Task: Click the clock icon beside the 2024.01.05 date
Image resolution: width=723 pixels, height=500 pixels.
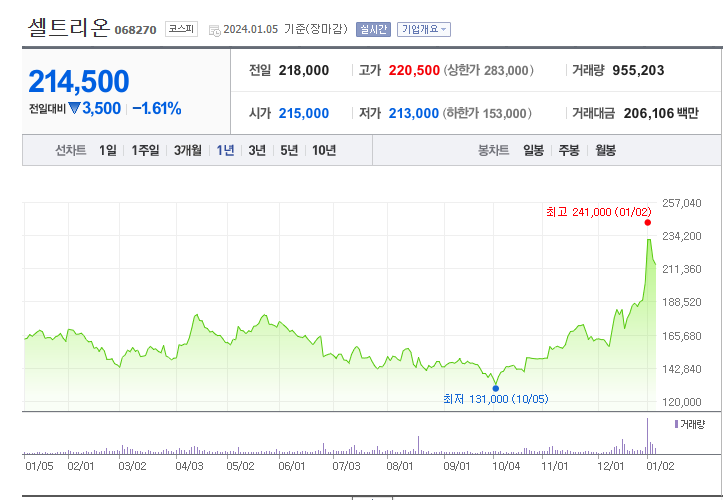Action: (x=214, y=31)
